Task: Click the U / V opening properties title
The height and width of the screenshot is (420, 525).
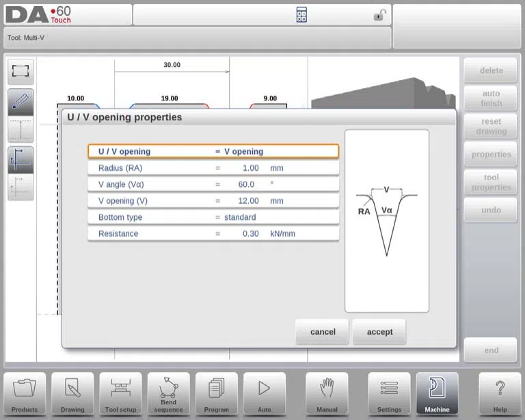Action: [124, 117]
